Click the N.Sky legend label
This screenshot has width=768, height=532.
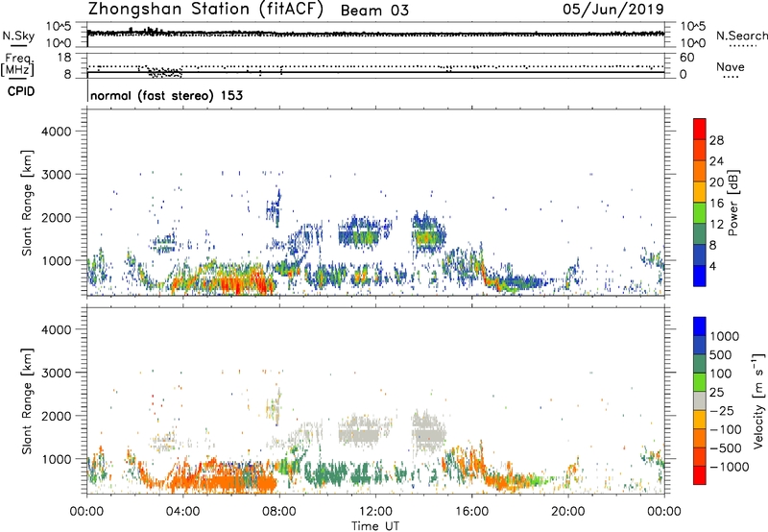click(18, 36)
